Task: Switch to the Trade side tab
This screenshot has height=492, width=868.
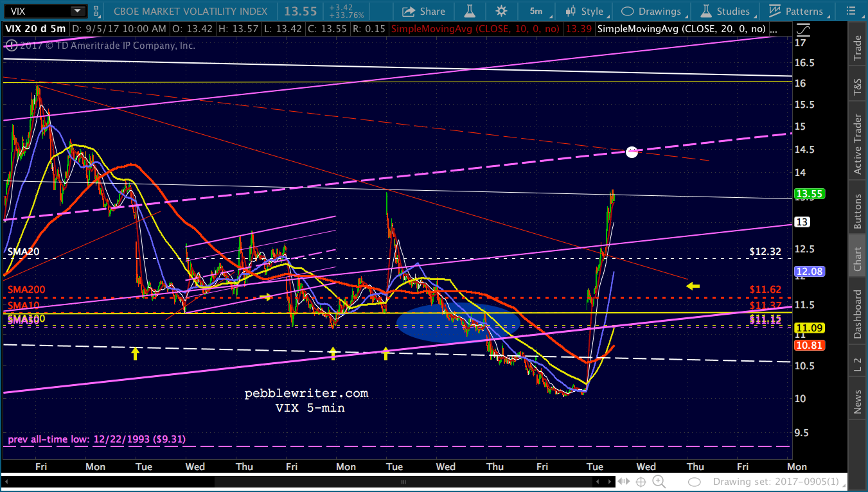Action: pyautogui.click(x=857, y=48)
